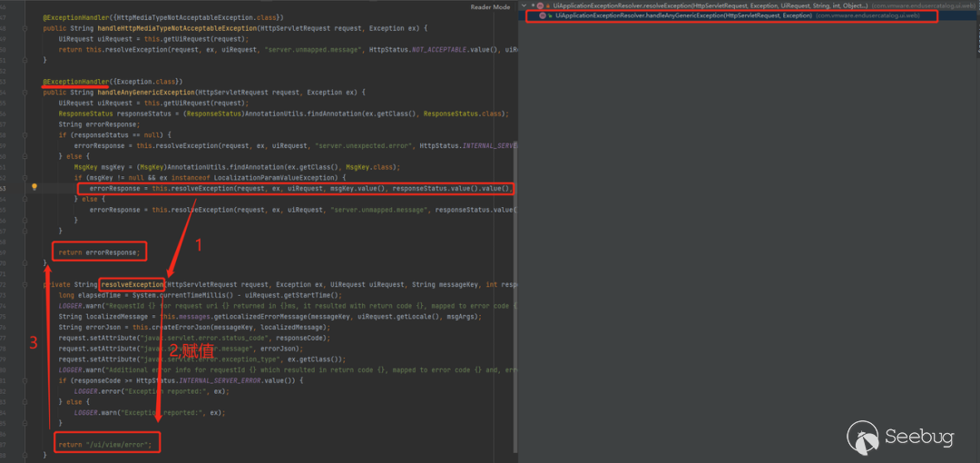Click the yellow lightbulb intention icon in gutter
The image size is (980, 463).
34,187
